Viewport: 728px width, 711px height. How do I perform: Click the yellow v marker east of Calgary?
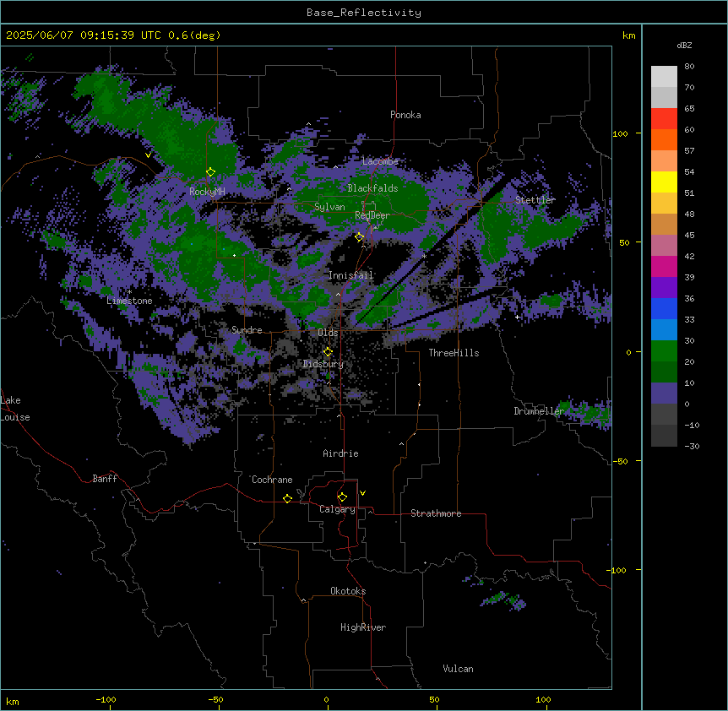coord(362,493)
